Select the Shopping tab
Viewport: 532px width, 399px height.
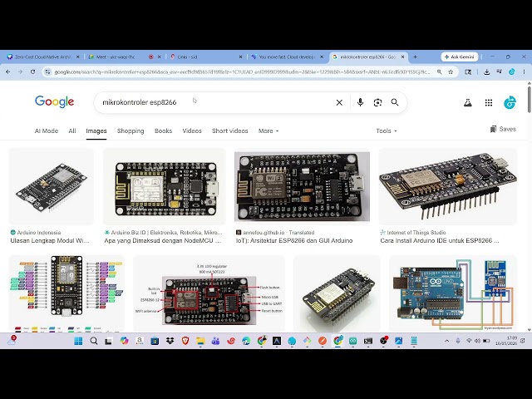tap(131, 131)
